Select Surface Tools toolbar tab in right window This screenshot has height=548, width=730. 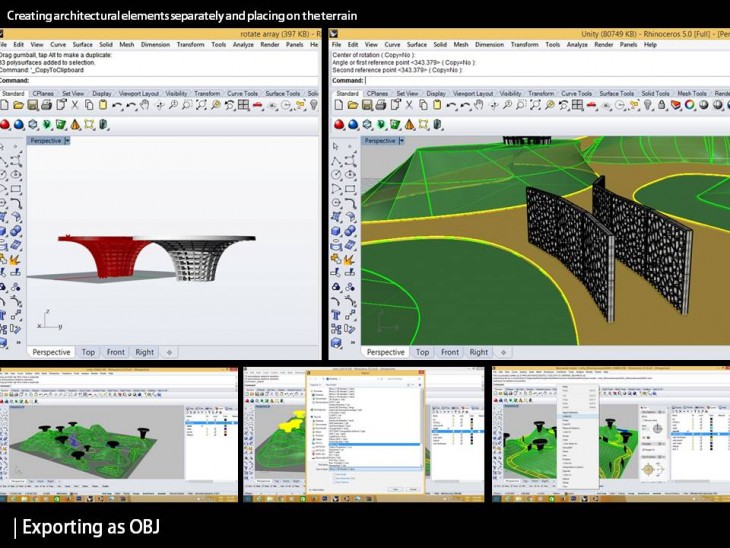point(615,93)
